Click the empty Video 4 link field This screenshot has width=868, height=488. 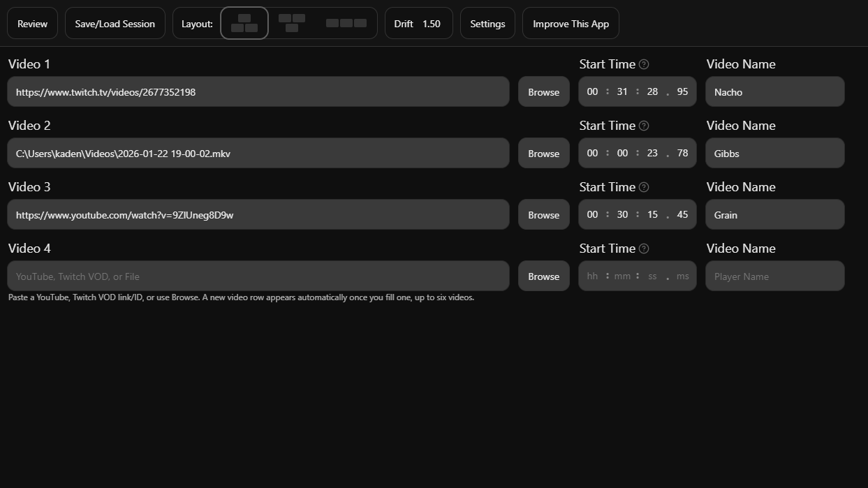[x=258, y=276]
